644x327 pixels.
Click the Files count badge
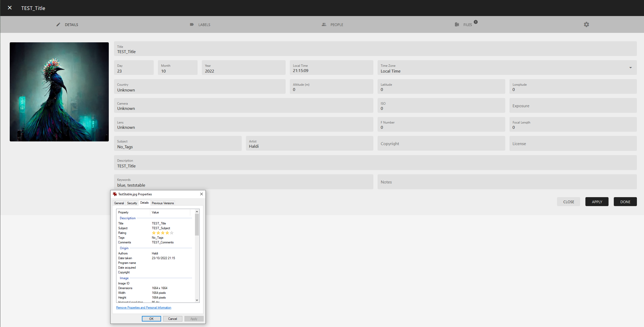point(476,22)
